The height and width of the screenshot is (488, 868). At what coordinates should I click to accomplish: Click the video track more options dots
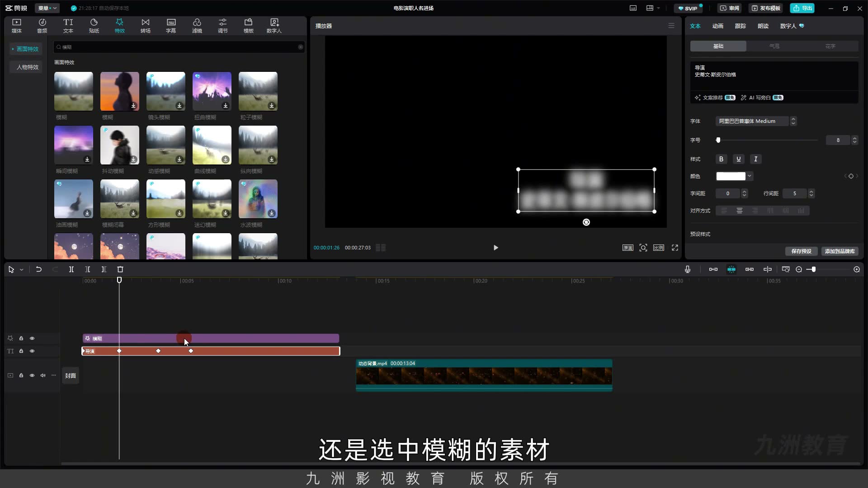click(54, 375)
